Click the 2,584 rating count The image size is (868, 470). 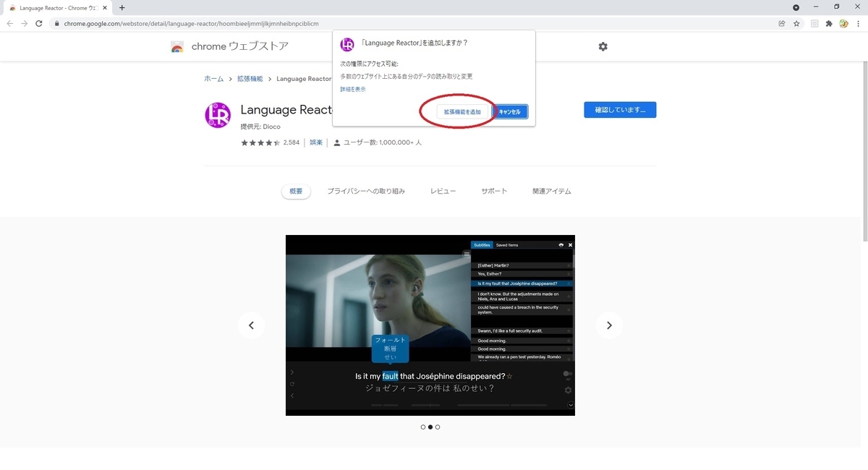(292, 142)
